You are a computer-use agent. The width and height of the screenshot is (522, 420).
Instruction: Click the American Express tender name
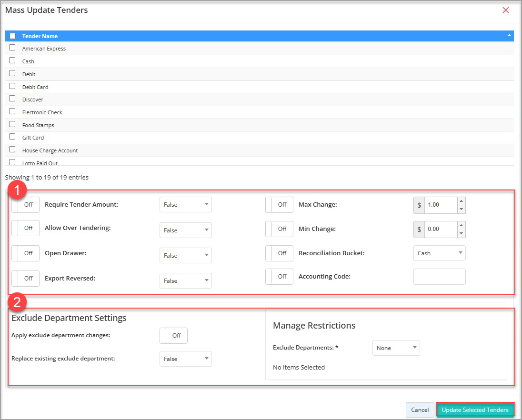coord(44,49)
